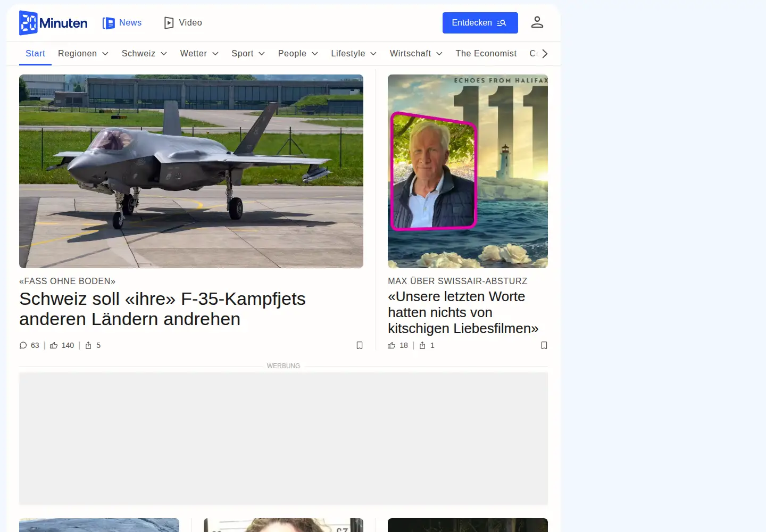Screen dimensions: 766x532
Task: Like the Swissair article with 18 likes
Action: (398, 345)
